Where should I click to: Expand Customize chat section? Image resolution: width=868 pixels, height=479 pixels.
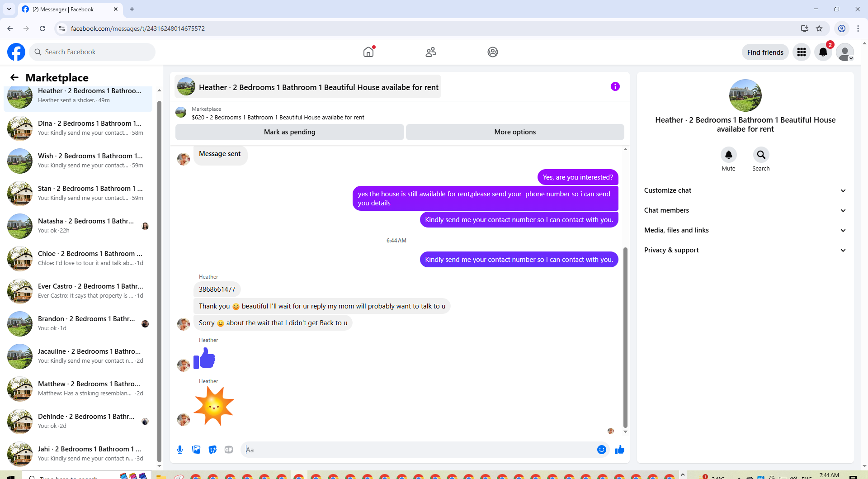coord(745,190)
